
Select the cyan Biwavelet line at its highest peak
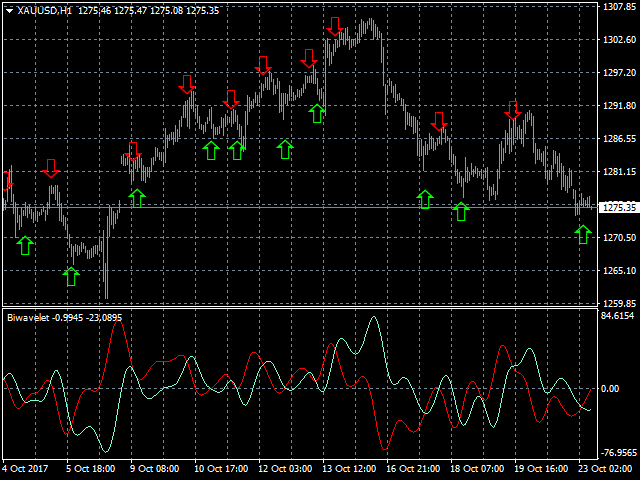pyautogui.click(x=373, y=317)
